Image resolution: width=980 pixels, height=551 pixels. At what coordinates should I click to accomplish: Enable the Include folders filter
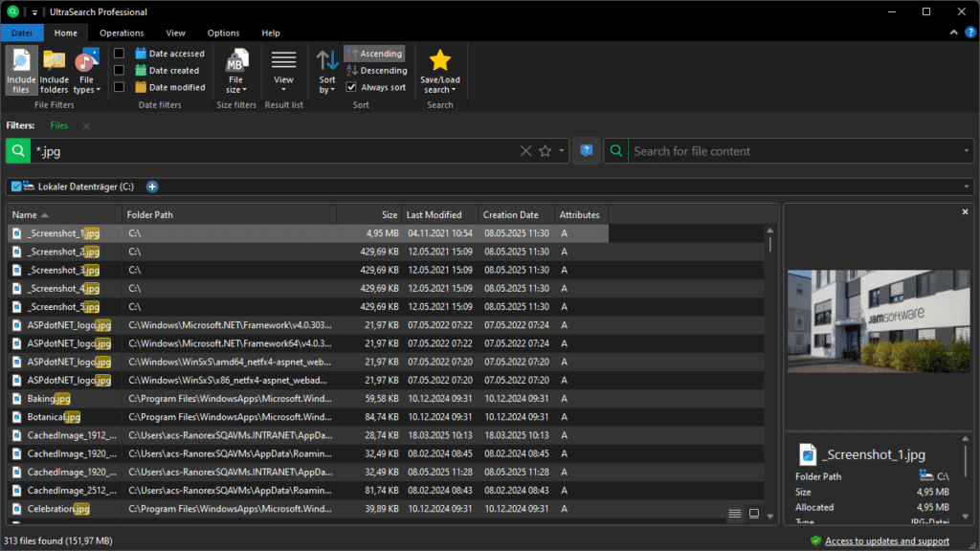54,71
